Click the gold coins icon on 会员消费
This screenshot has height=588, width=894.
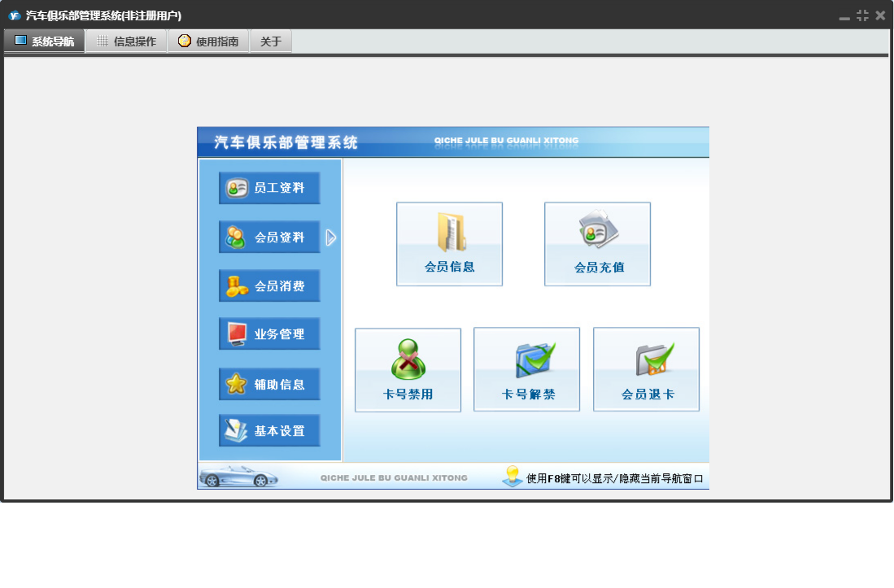click(237, 286)
